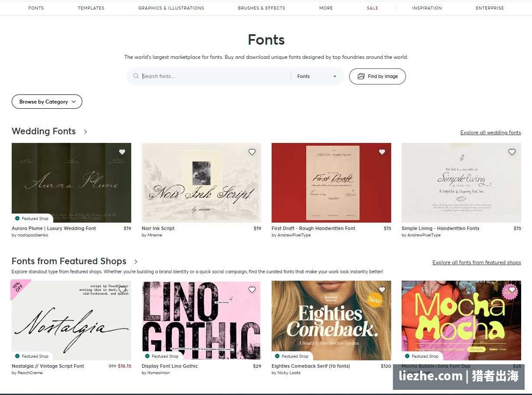Click Display Font Lino Gothic title
Screen dimensions: 532x395
pos(170,366)
